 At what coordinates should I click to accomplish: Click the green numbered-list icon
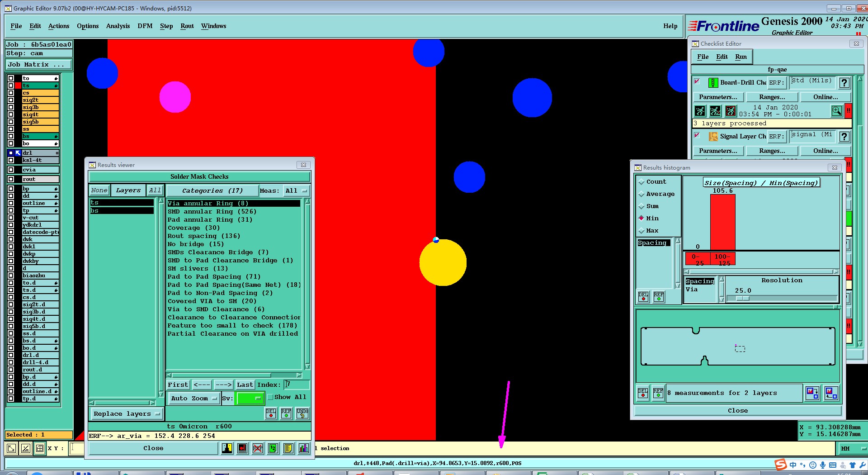click(x=273, y=448)
